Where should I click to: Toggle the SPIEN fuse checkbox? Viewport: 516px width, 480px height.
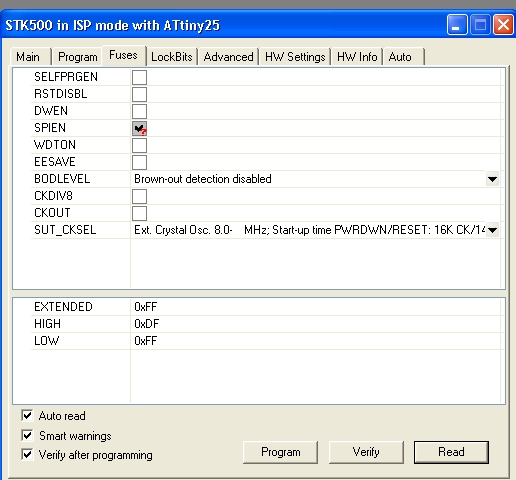pos(139,128)
